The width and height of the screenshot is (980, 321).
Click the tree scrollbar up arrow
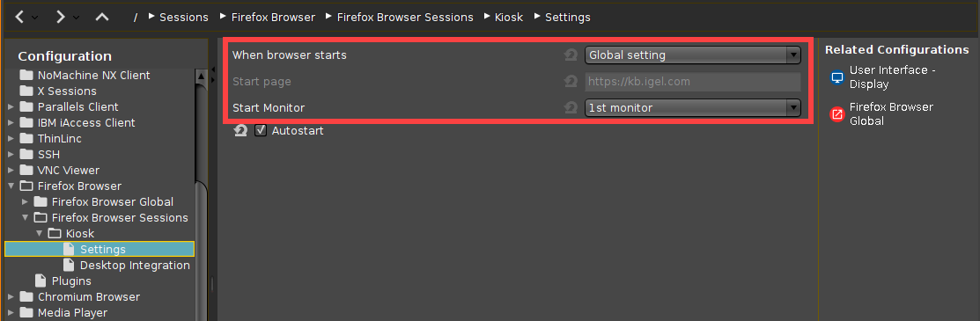(202, 77)
